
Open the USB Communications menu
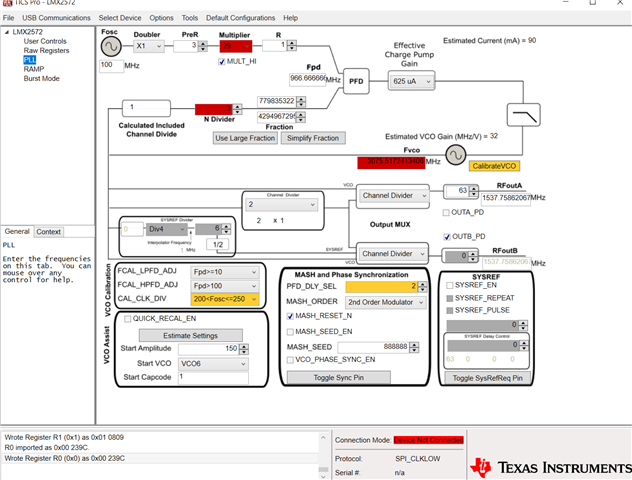point(56,18)
